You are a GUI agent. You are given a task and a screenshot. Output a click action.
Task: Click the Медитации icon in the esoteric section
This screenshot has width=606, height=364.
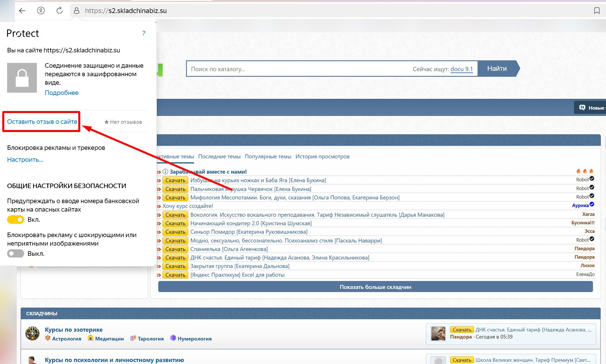[90, 338]
